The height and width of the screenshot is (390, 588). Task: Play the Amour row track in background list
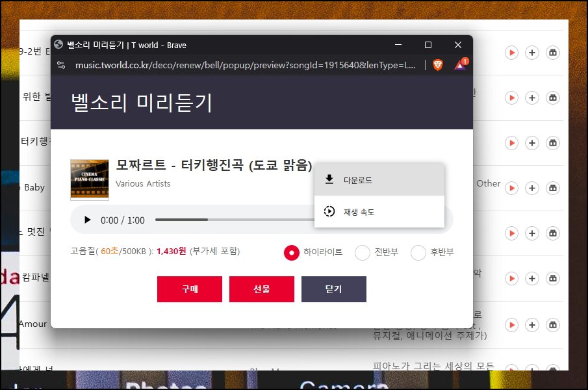[511, 325]
